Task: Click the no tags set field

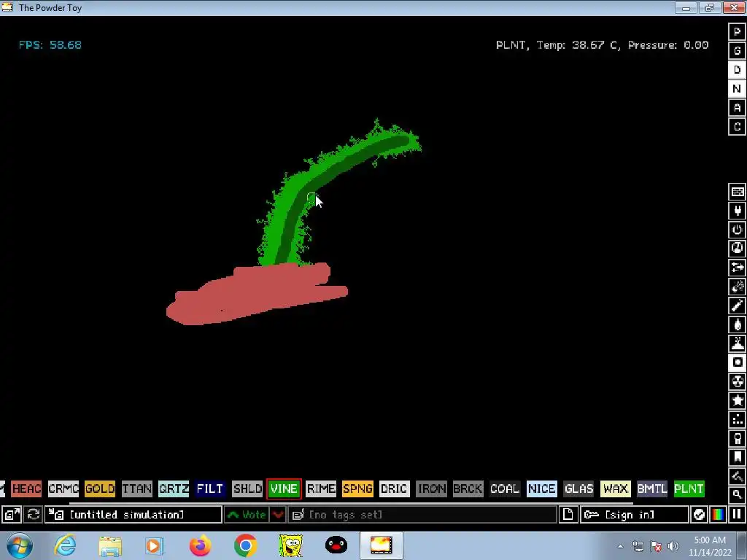Action: (422, 514)
